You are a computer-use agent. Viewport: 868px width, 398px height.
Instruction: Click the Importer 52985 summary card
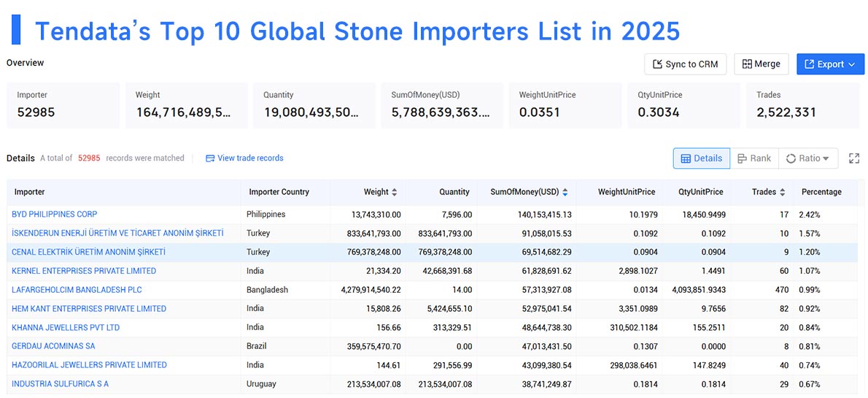[63, 105]
